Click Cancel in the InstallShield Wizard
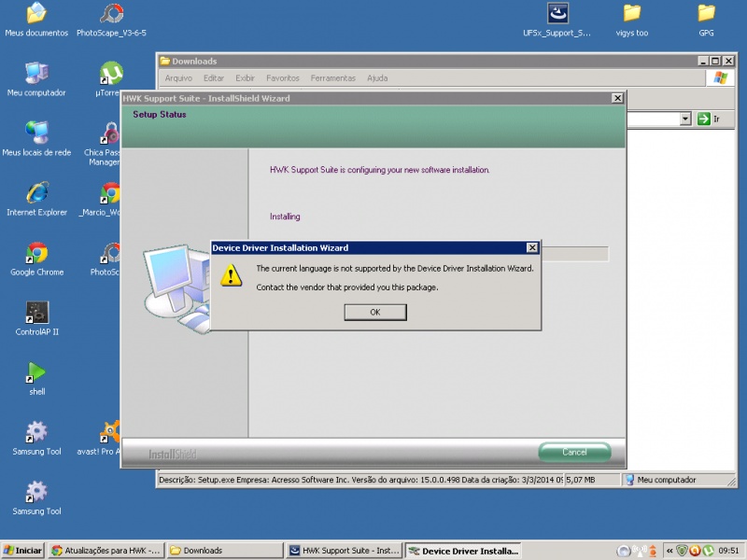 (574, 452)
